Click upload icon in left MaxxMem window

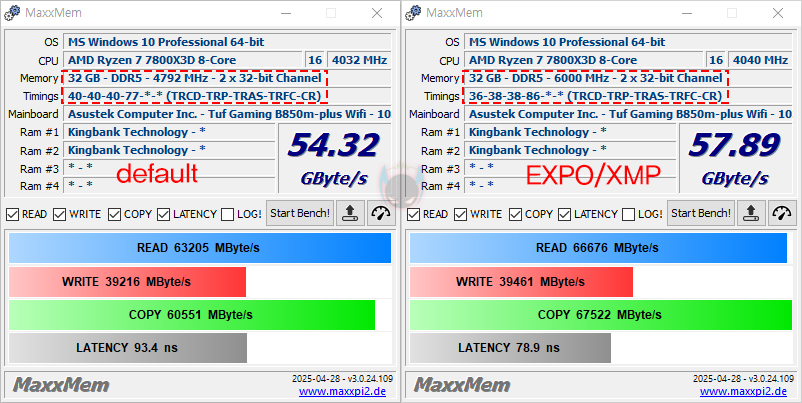click(350, 213)
